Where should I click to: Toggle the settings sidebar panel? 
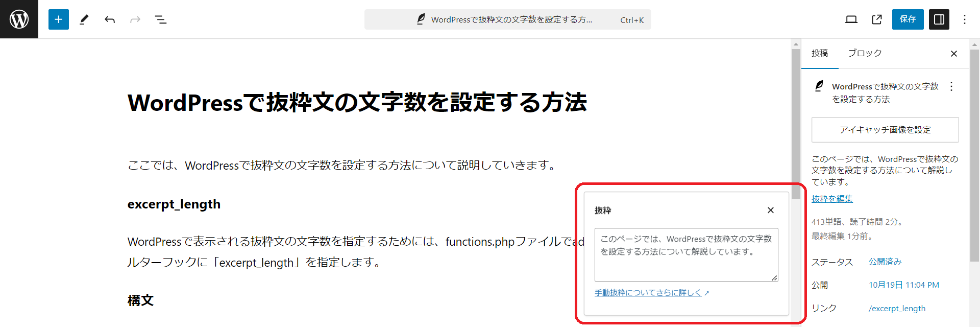point(939,19)
